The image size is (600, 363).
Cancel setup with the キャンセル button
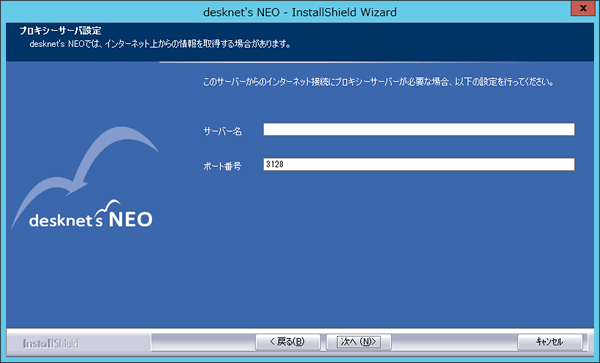(x=550, y=342)
